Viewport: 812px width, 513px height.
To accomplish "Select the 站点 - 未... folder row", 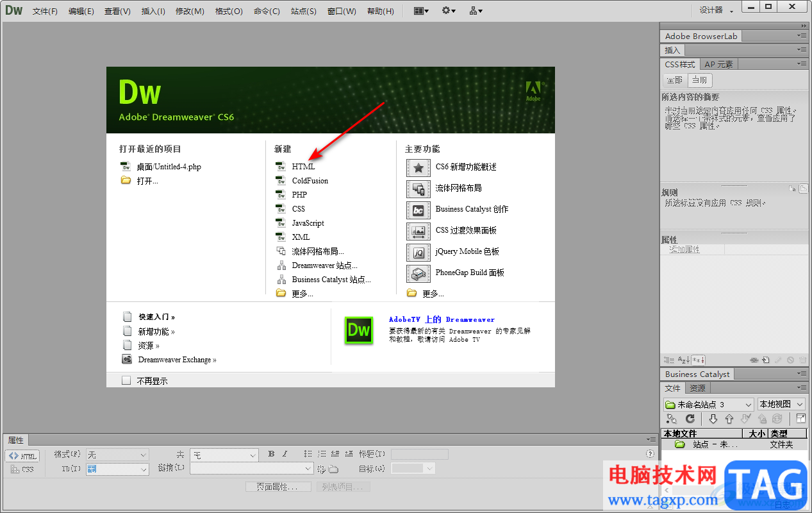I will pyautogui.click(x=734, y=444).
